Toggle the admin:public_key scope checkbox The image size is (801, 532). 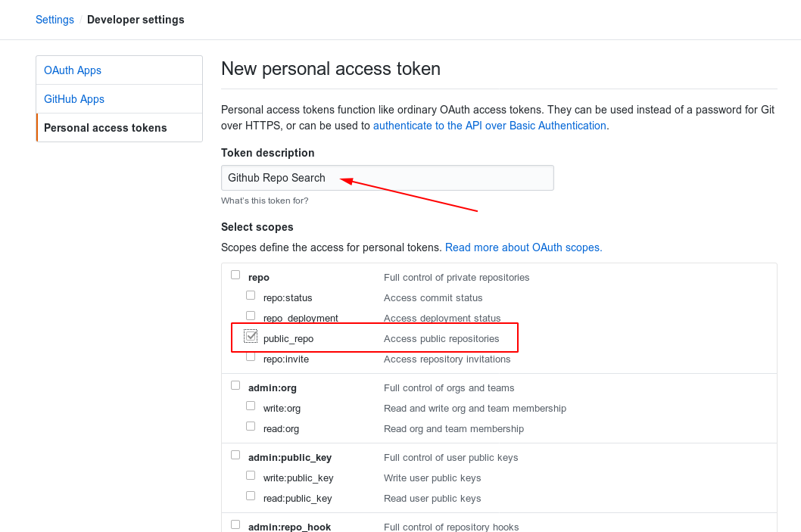pyautogui.click(x=235, y=456)
